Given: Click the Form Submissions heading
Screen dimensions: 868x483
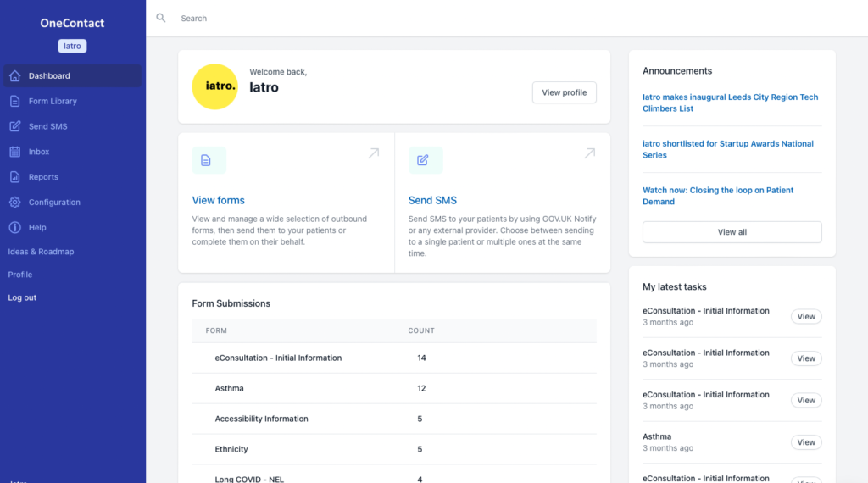Looking at the screenshot, I should click(231, 303).
